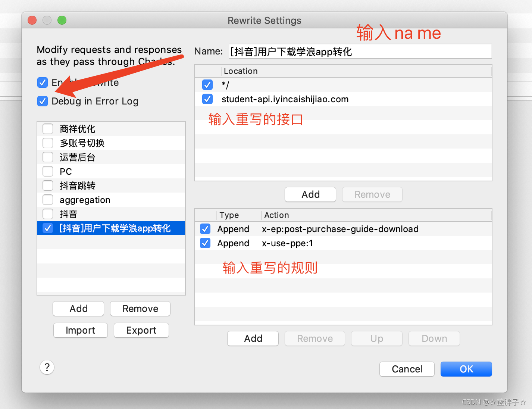Uncheck the student-api.iyincaishijiao.com location checkbox
Image resolution: width=532 pixels, height=409 pixels.
(x=207, y=99)
